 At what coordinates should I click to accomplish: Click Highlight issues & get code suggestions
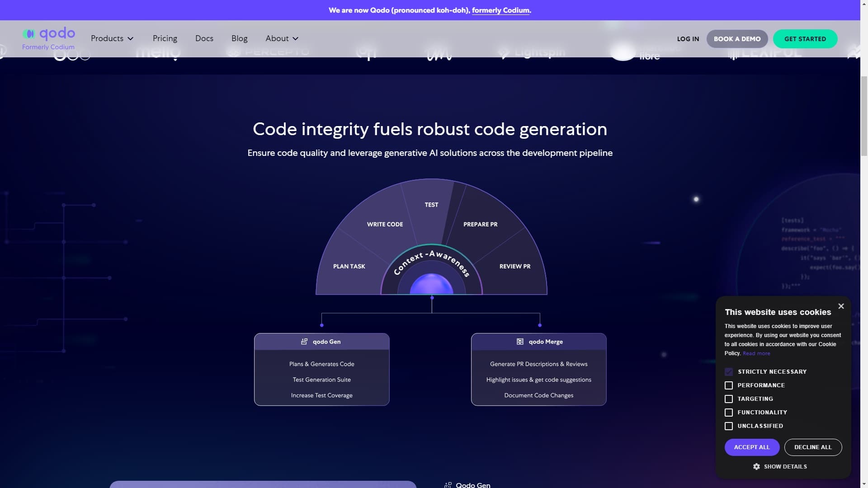coord(539,380)
